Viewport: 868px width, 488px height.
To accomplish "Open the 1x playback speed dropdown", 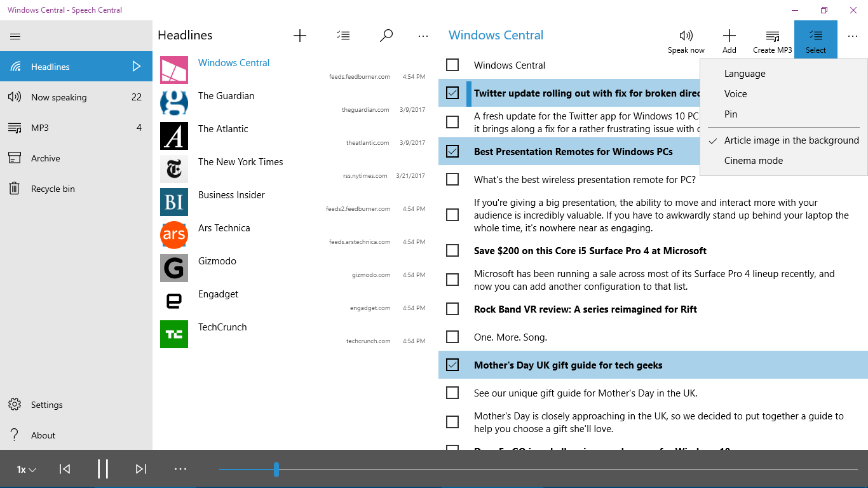I will [27, 470].
